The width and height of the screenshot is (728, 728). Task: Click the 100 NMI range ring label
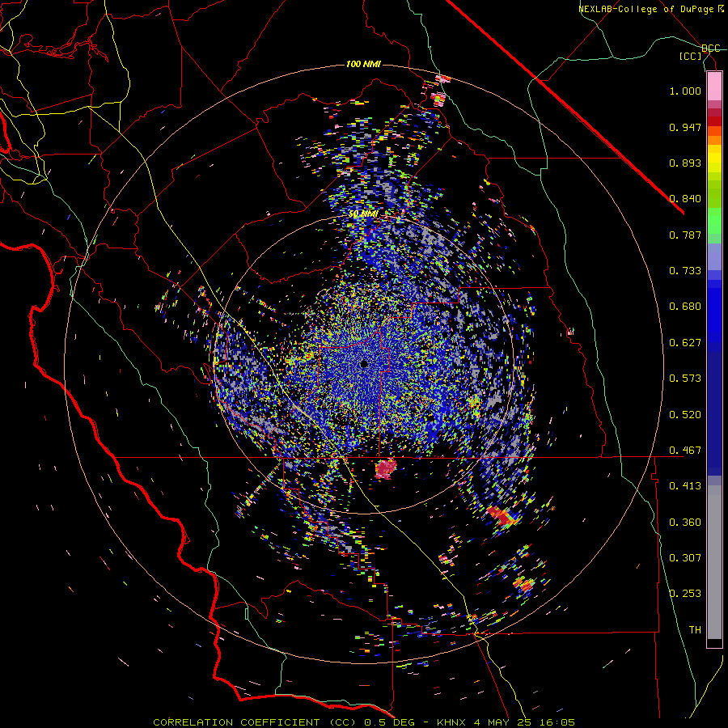coord(363,64)
